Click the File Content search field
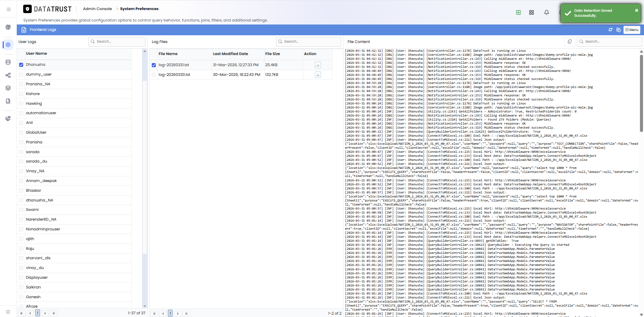 609,42
